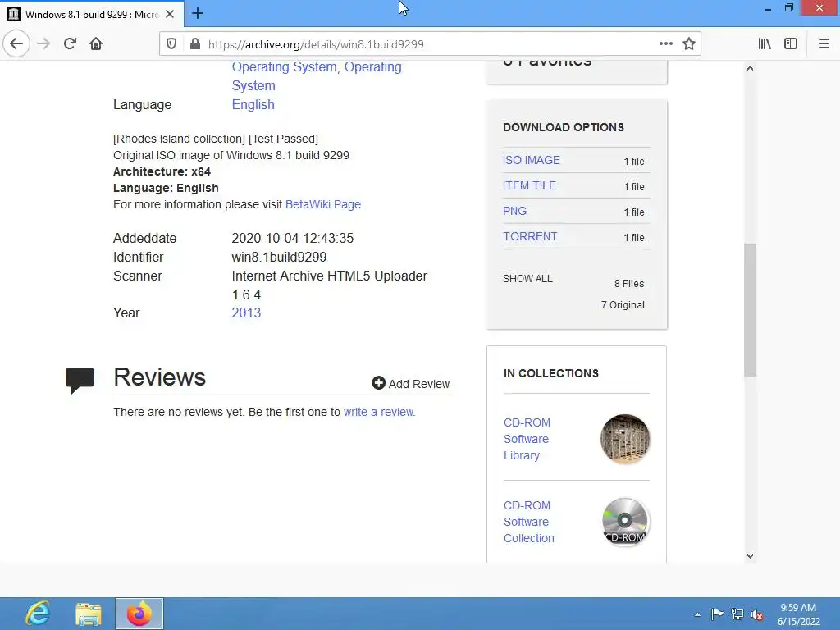840x630 pixels.
Task: Open page actions three-dot menu
Action: tap(666, 44)
